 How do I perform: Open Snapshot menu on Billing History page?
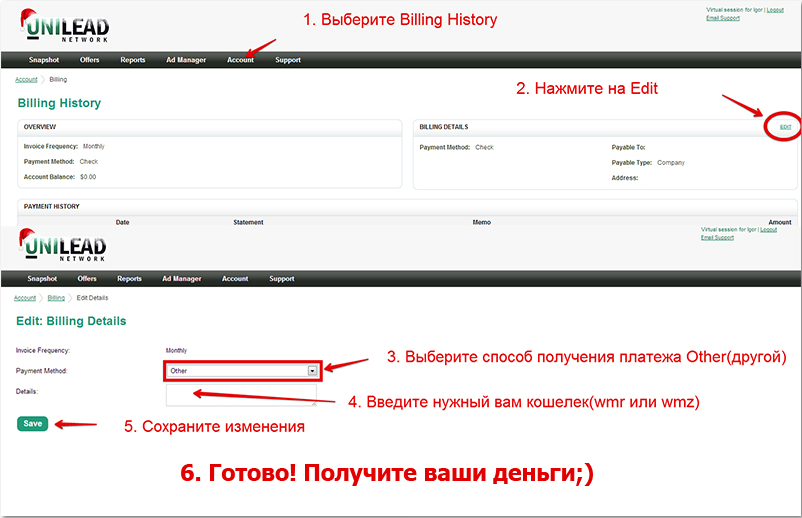click(44, 60)
